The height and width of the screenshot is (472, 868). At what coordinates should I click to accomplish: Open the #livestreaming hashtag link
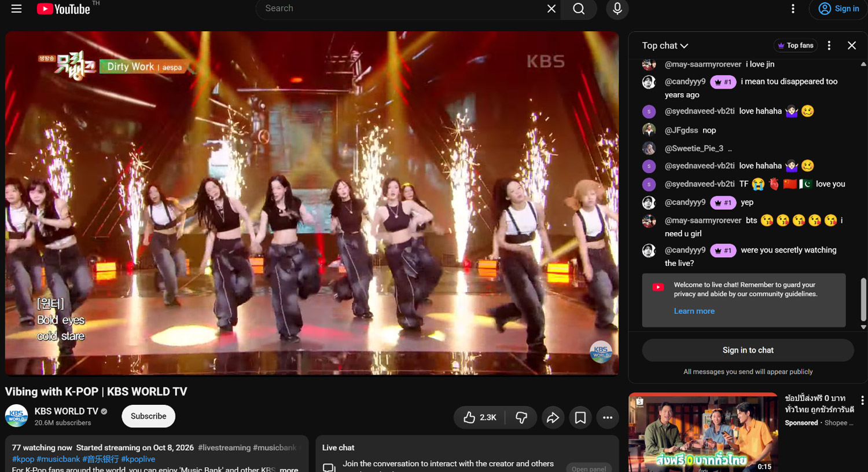(x=225, y=448)
